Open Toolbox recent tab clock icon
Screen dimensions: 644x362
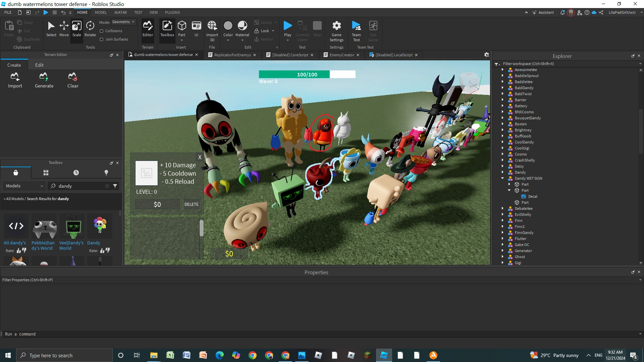pyautogui.click(x=76, y=173)
